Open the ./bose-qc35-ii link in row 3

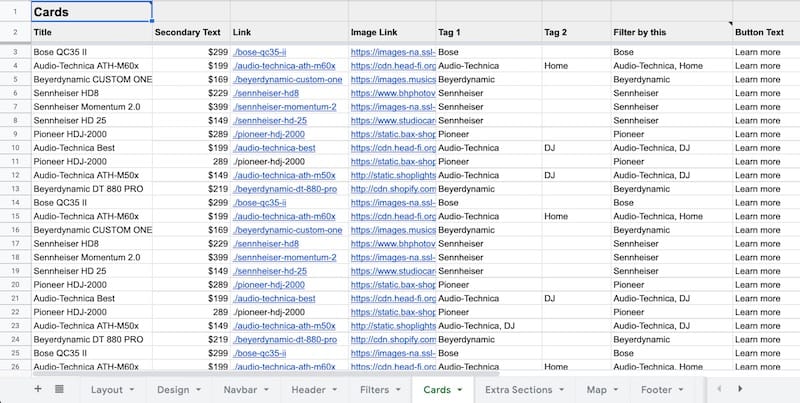click(x=260, y=52)
